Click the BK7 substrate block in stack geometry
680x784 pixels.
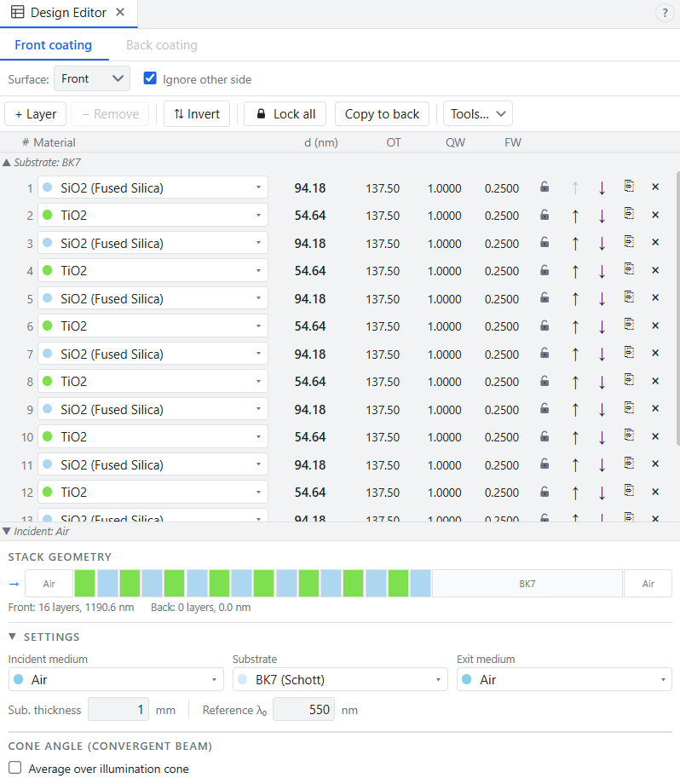[527, 584]
